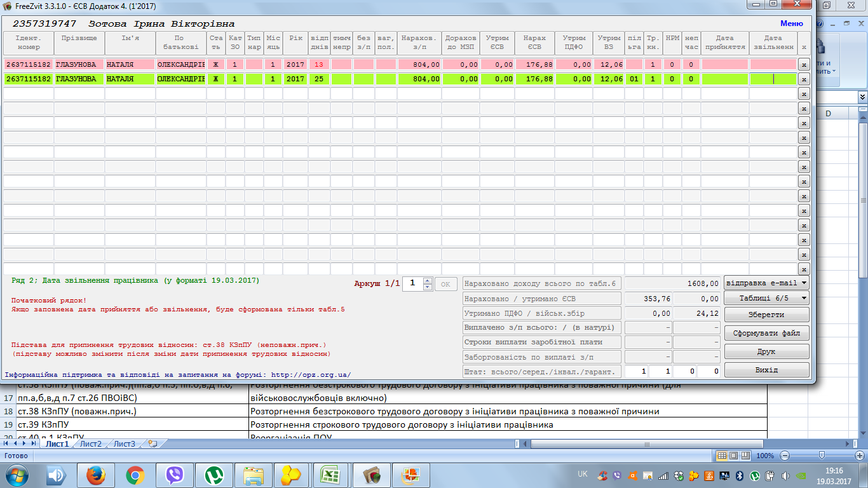The height and width of the screenshot is (488, 868).
Task: Switch to Excel via the taskbar icon
Action: pyautogui.click(x=331, y=475)
